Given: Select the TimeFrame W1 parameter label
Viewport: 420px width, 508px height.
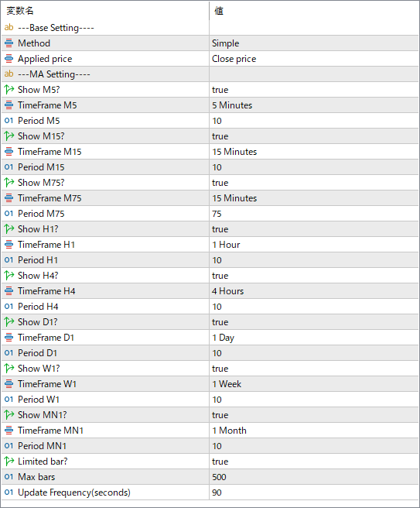Looking at the screenshot, I should (x=47, y=384).
